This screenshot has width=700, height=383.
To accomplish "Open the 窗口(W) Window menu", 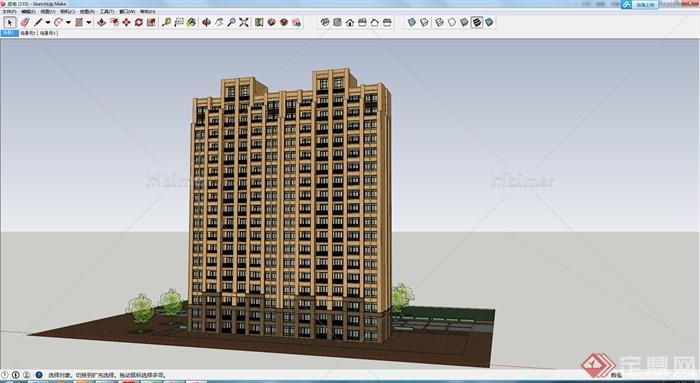I will 127,12.
